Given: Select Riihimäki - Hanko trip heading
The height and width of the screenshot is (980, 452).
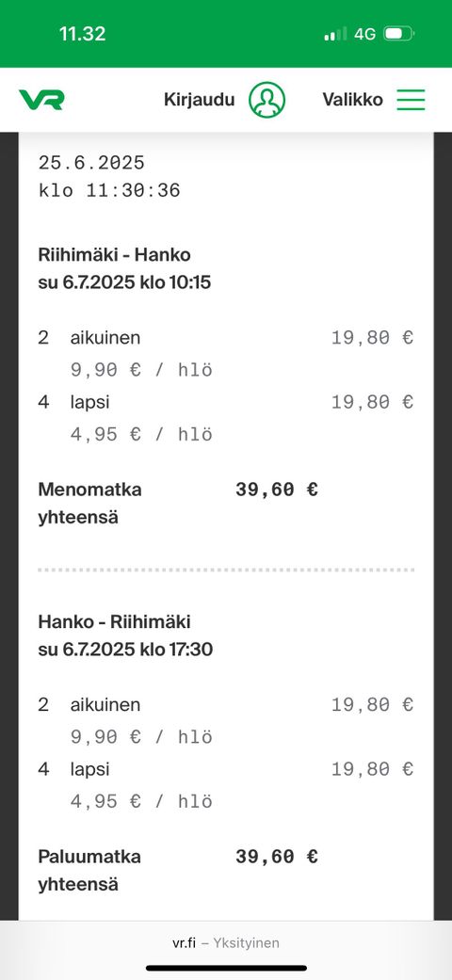Looking at the screenshot, I should pyautogui.click(x=114, y=255).
